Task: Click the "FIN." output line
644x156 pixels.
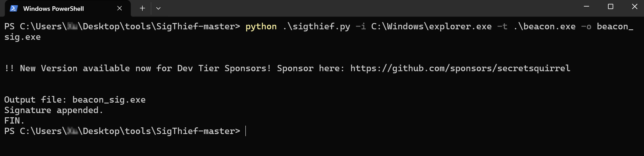Action: (14, 121)
